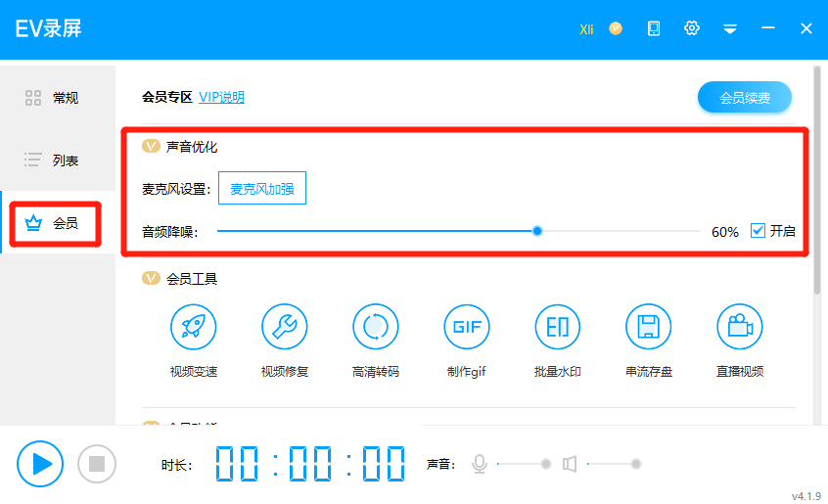This screenshot has height=504, width=828.
Task: Open the 批量水印 watermark tool
Action: 558,328
